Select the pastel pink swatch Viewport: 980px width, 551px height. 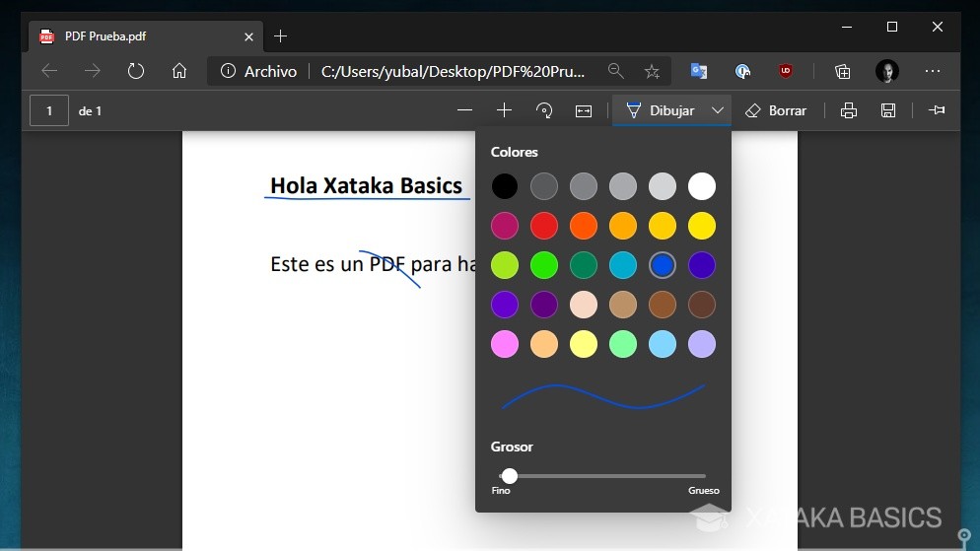tap(505, 344)
